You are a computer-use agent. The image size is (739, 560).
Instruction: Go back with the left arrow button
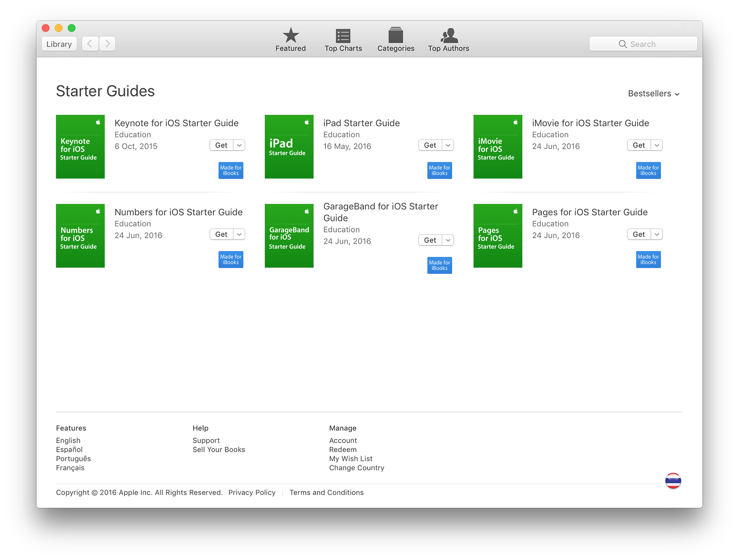90,44
